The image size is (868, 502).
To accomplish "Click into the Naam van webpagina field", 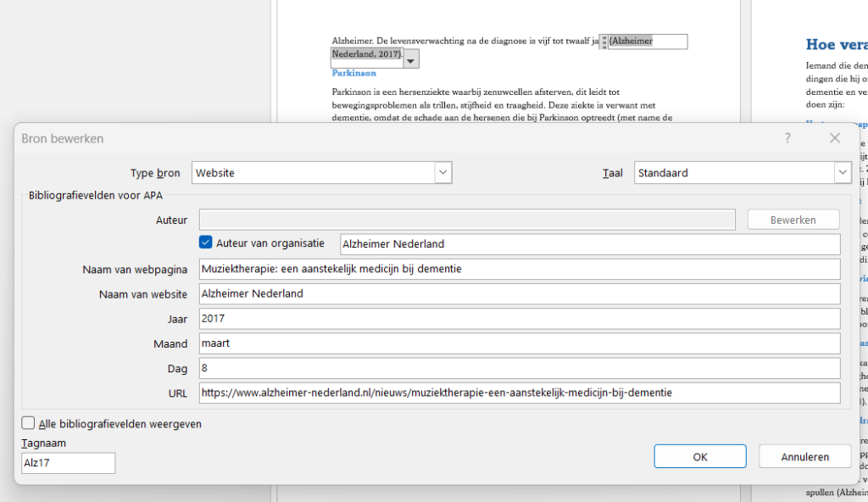I will tap(519, 270).
